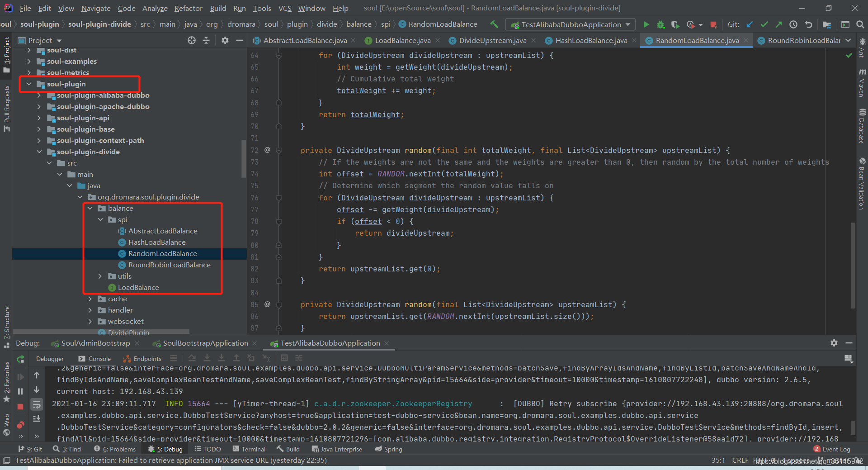Screen dimensions: 868x470
Task: Click the debug console vertical scrollbar
Action: tap(853, 427)
